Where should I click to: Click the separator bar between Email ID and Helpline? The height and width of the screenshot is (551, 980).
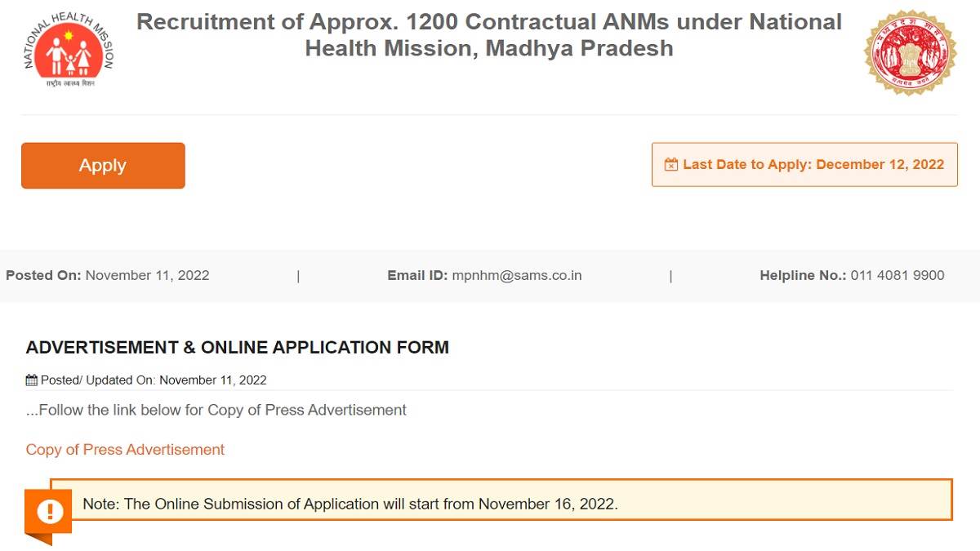coord(670,275)
